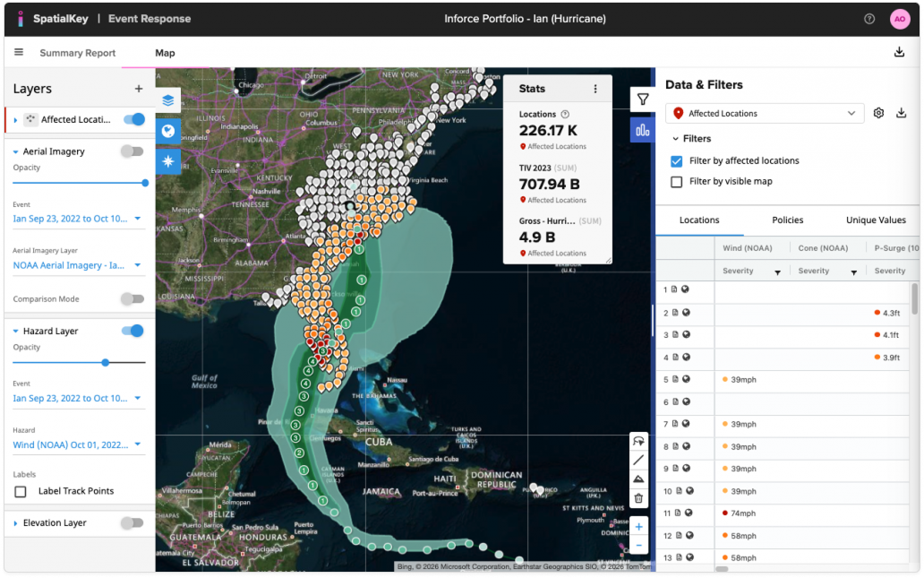Click the funnel filter icon
This screenshot has height=578, width=924.
(642, 99)
